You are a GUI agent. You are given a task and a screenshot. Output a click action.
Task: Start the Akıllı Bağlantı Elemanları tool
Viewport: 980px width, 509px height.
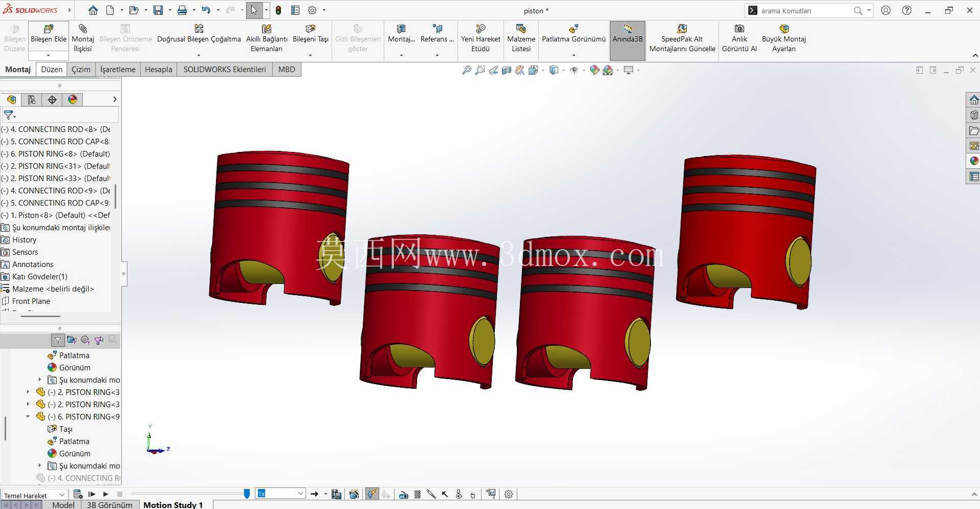267,37
